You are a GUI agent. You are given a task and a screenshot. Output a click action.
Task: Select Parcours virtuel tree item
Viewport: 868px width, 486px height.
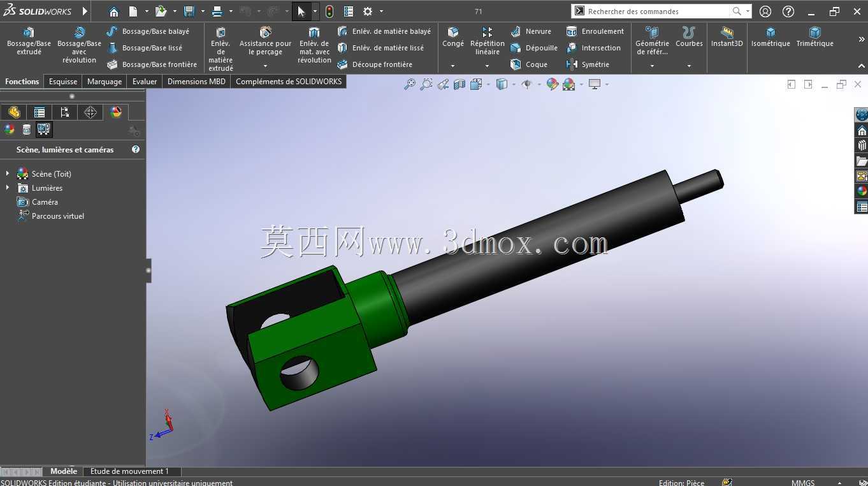coord(51,216)
